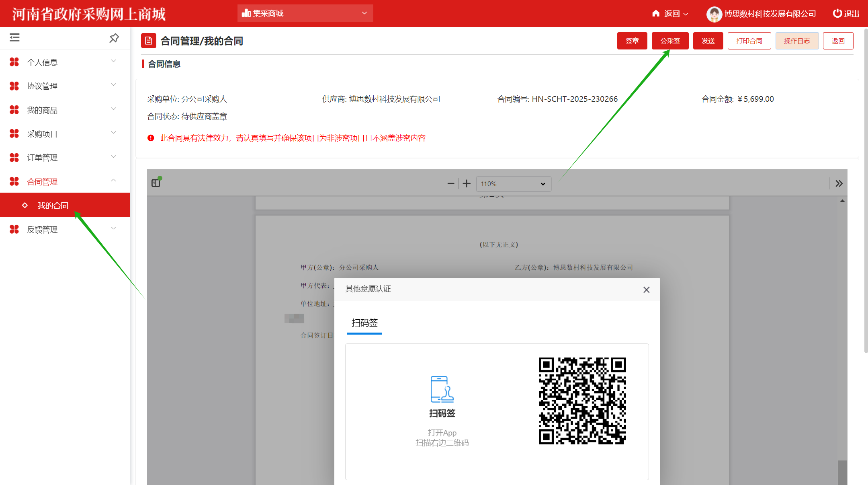This screenshot has width=868, height=485.
Task: Click the 我的商品 red clover icon
Action: tap(14, 110)
